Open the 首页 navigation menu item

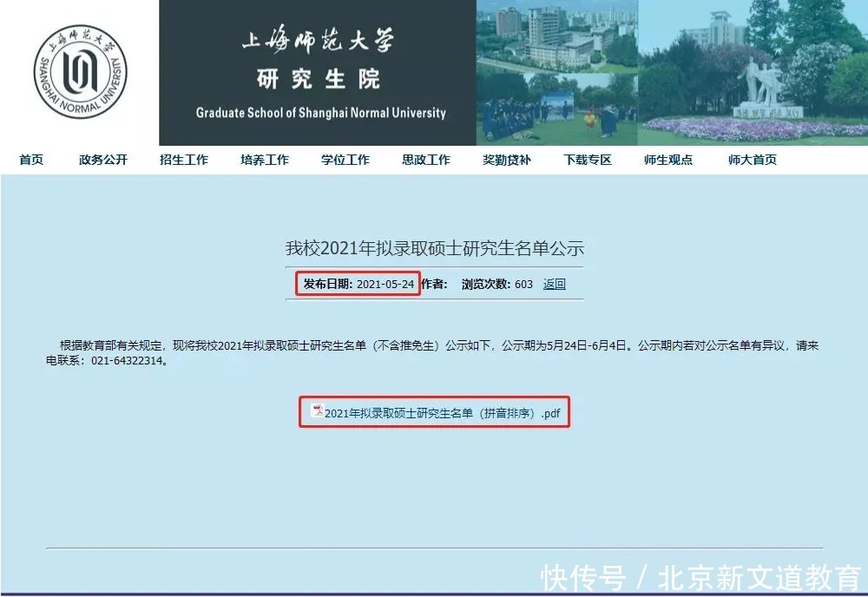pos(31,159)
